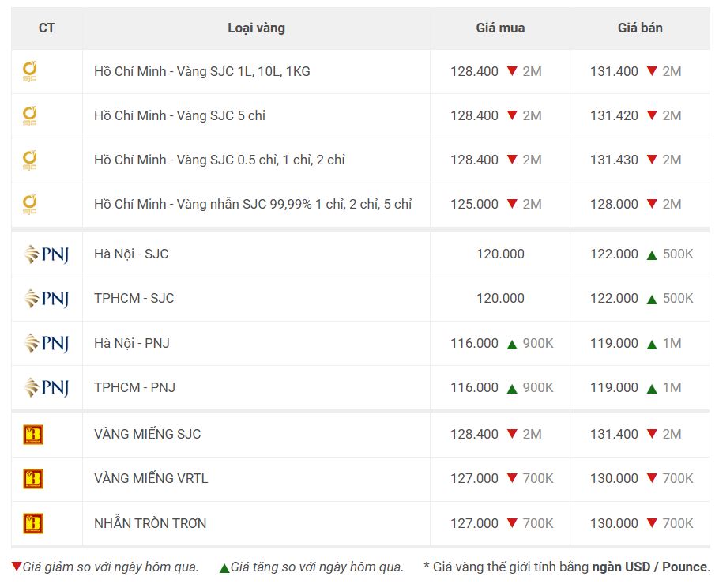Click the Bảo Tín logo beside VÀNG MIẾNG SJC
The height and width of the screenshot is (588, 719).
click(x=33, y=435)
